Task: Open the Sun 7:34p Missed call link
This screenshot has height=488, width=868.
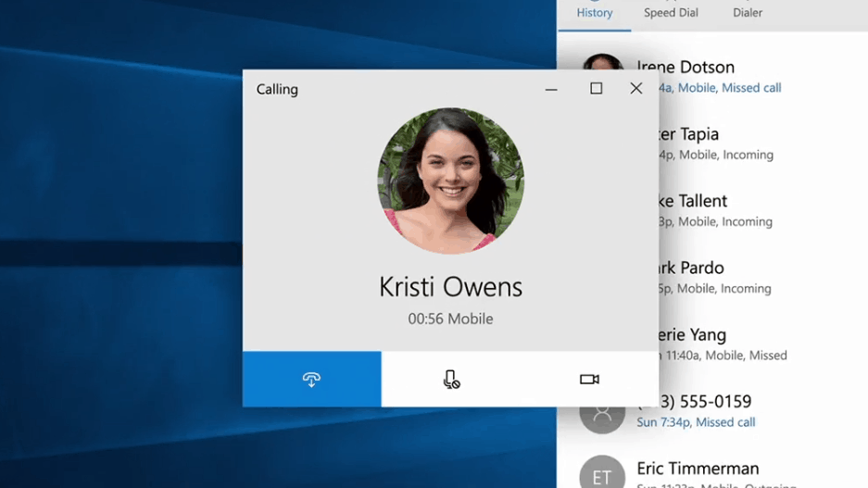Action: pyautogui.click(x=696, y=422)
